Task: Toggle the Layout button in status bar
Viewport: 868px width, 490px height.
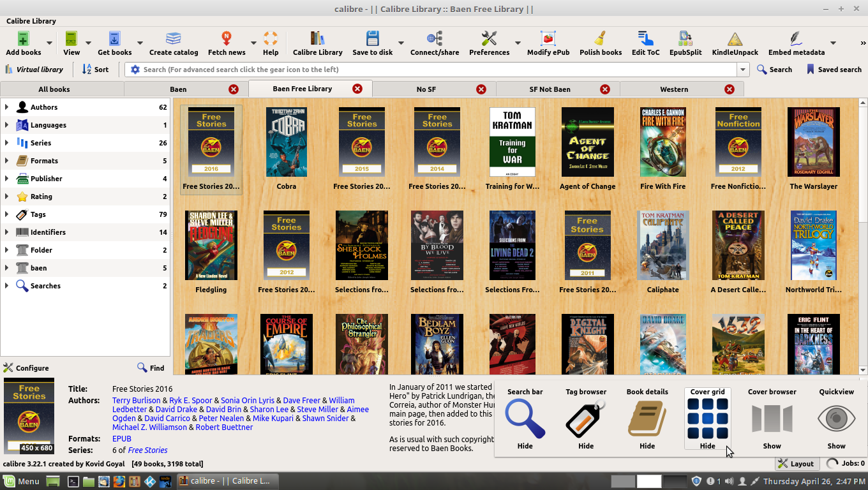Action: [x=797, y=464]
